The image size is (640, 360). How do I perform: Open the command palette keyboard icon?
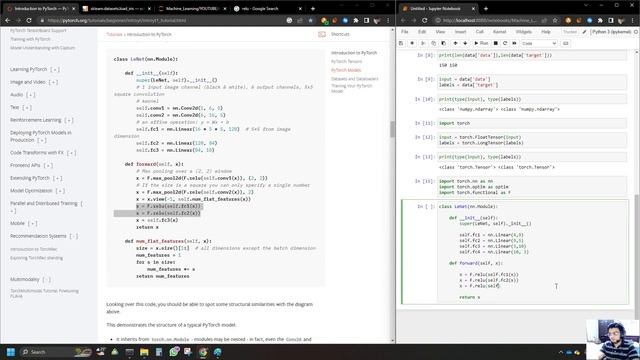click(566, 43)
